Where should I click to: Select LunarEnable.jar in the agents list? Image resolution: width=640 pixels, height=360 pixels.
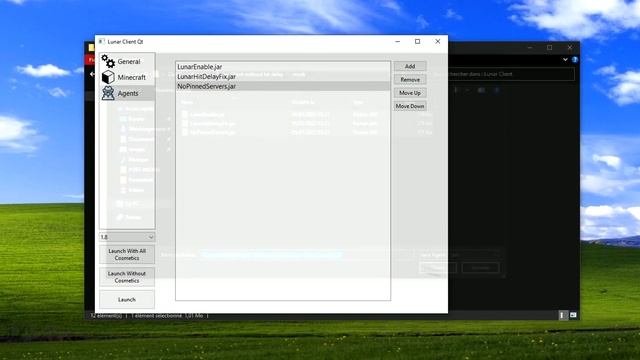(282, 67)
